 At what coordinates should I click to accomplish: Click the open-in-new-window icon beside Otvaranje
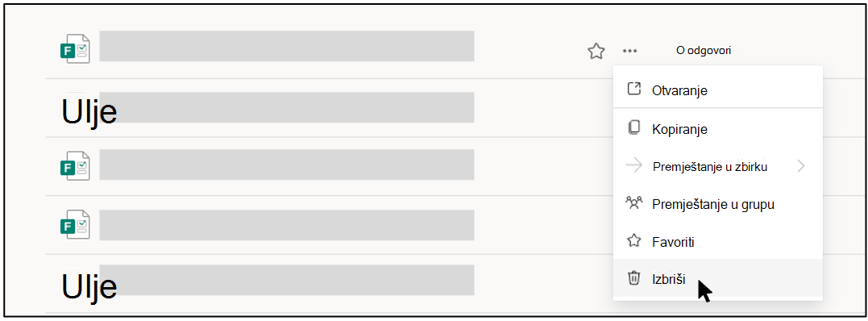[633, 90]
